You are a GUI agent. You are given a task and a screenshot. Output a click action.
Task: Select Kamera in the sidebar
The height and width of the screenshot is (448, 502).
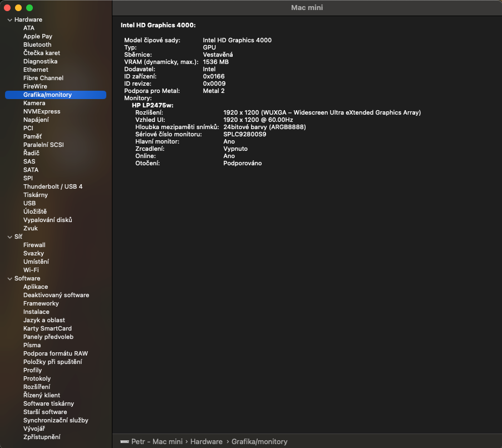(x=35, y=103)
